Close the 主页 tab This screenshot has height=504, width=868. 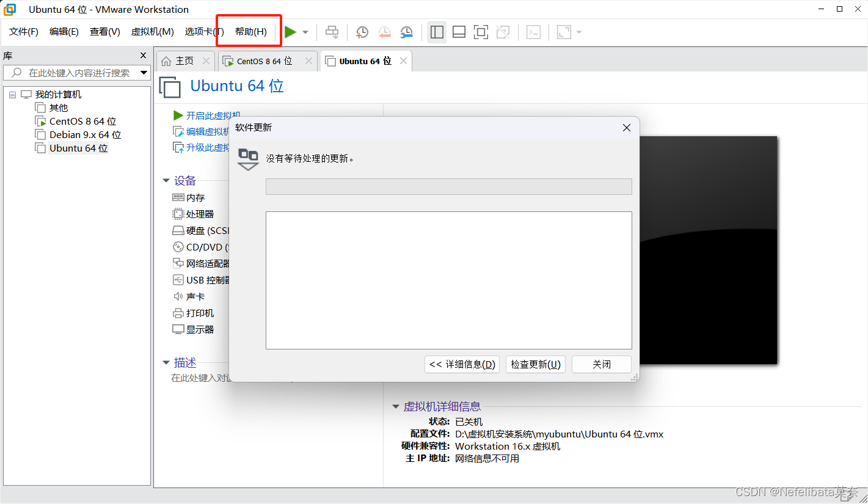(x=206, y=61)
